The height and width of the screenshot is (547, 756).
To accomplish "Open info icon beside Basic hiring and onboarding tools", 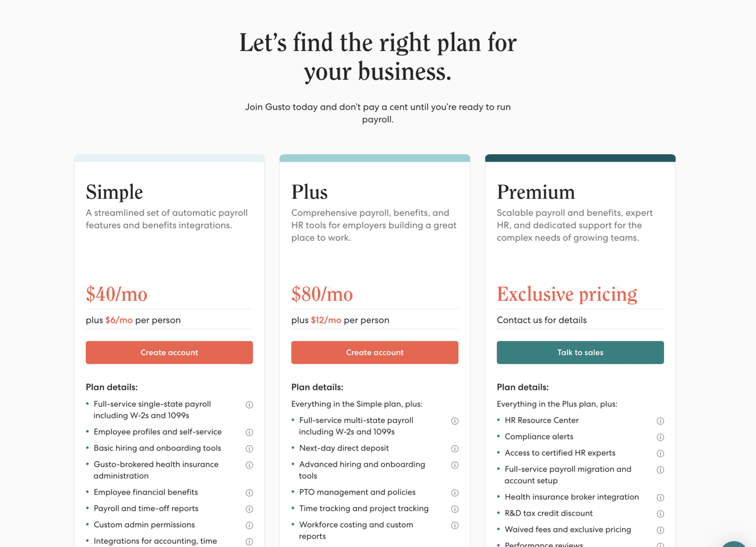I will tap(250, 449).
